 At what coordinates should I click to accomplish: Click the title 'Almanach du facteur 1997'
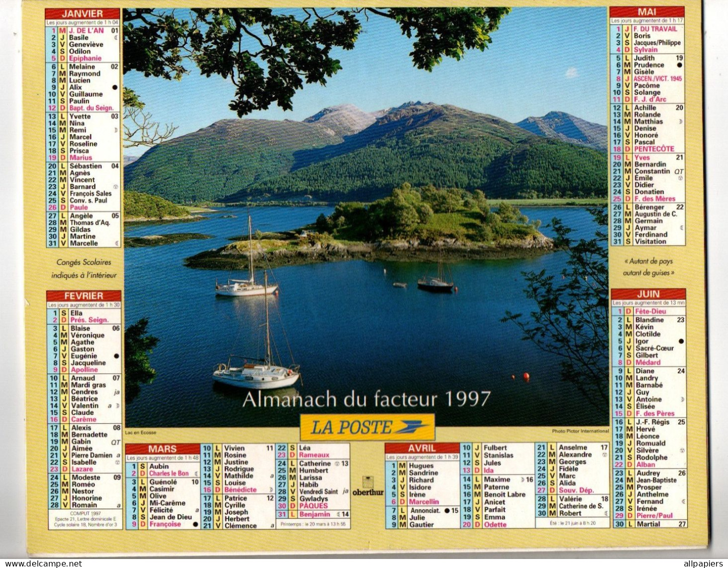pos(366,399)
